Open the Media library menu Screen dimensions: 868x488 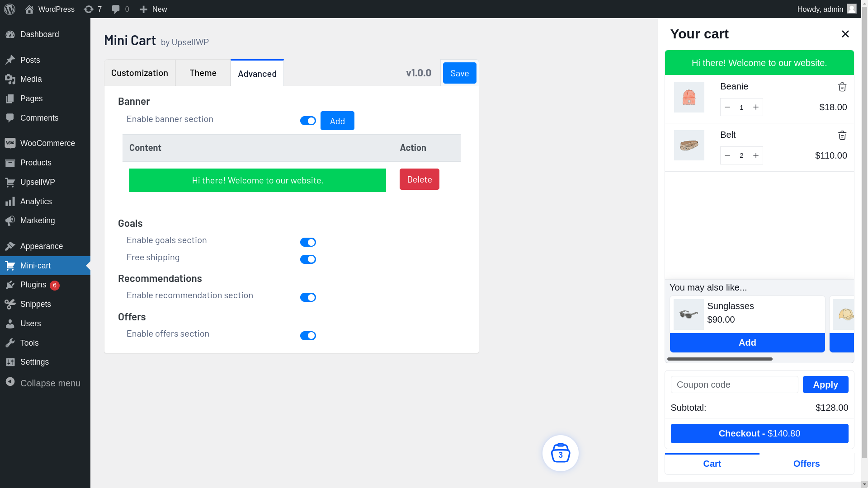(45, 79)
